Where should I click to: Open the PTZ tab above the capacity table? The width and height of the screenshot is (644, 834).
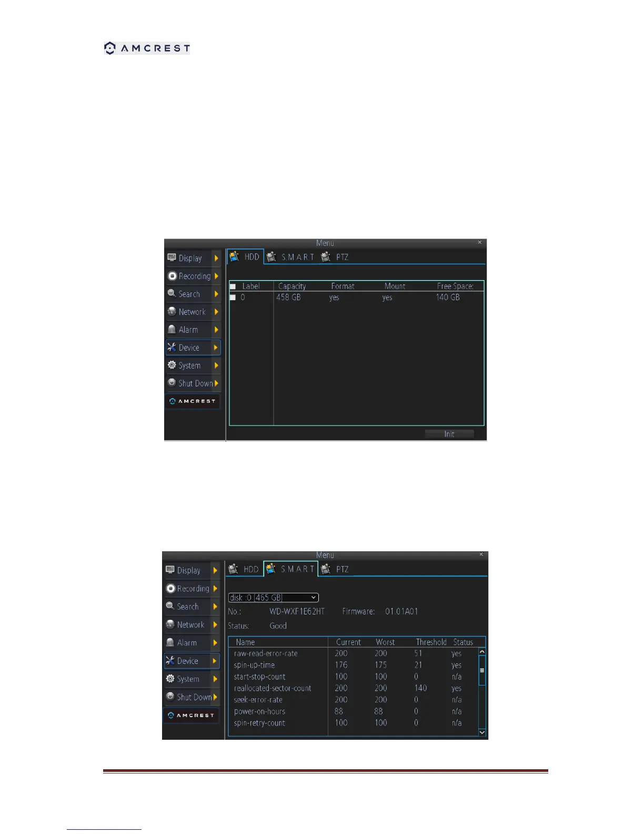coord(335,257)
